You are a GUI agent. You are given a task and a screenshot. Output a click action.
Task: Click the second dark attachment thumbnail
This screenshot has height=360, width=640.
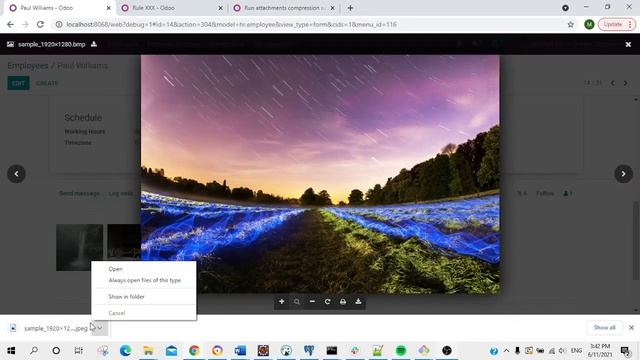(x=124, y=242)
